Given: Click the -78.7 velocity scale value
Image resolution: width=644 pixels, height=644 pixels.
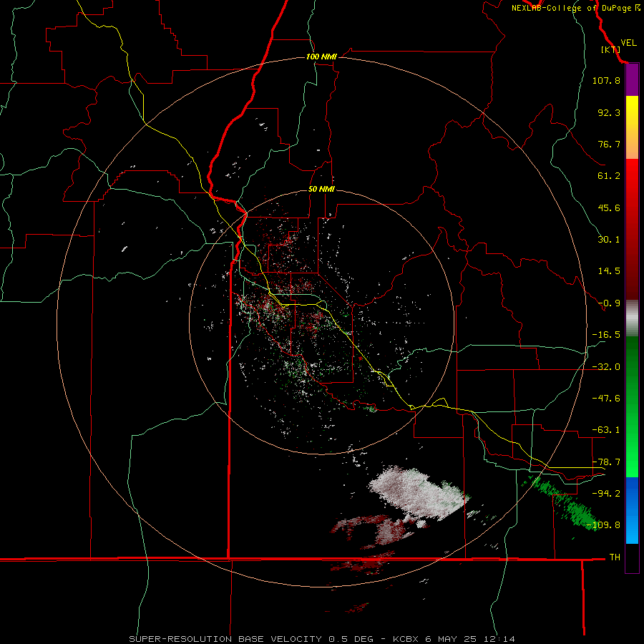Looking at the screenshot, I should click(x=606, y=462).
